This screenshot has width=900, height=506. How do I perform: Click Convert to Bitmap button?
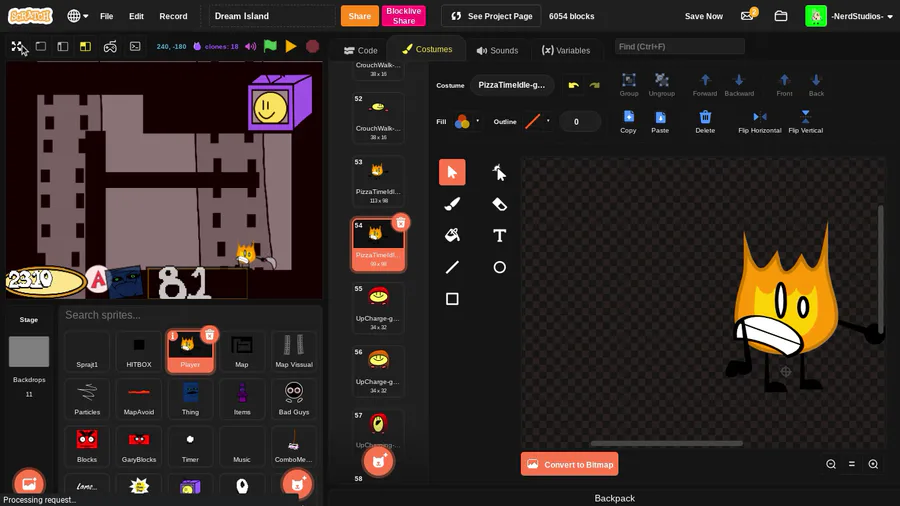[569, 464]
